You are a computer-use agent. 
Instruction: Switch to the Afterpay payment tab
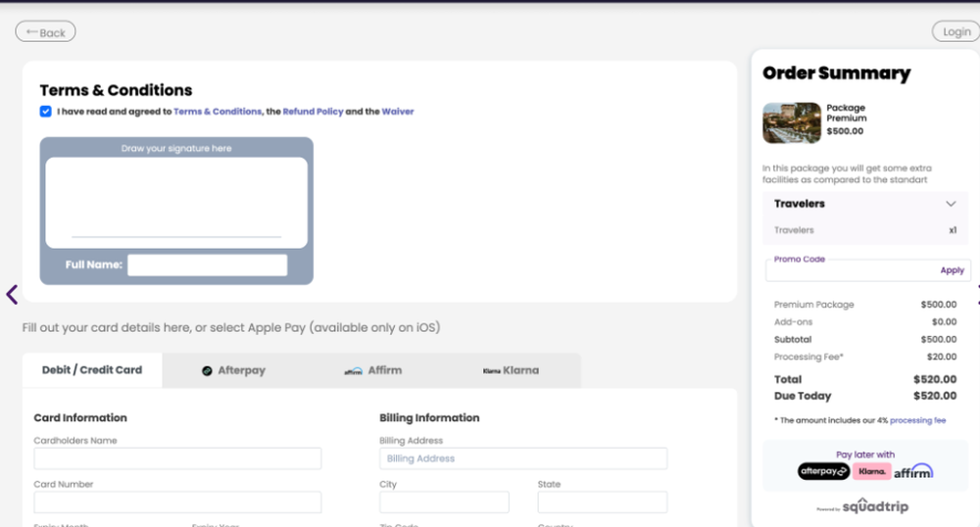click(x=234, y=370)
